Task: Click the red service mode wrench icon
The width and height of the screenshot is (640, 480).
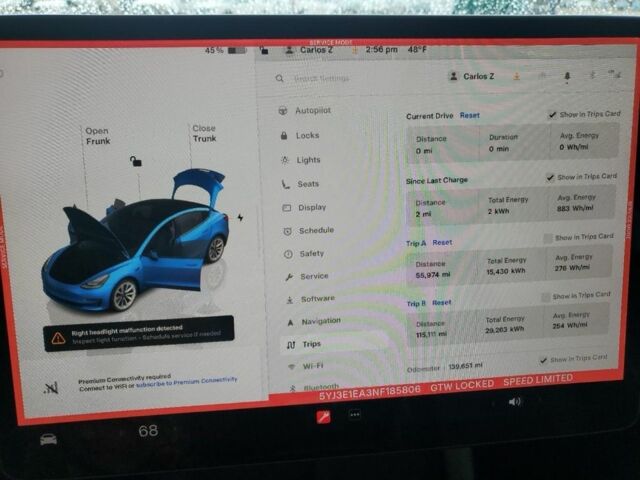Action: (323, 417)
